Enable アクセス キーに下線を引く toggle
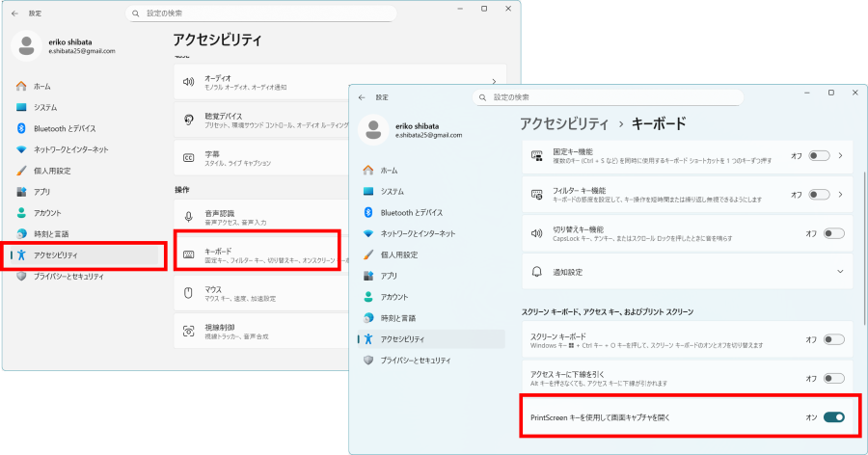This screenshot has width=868, height=455. point(833,379)
